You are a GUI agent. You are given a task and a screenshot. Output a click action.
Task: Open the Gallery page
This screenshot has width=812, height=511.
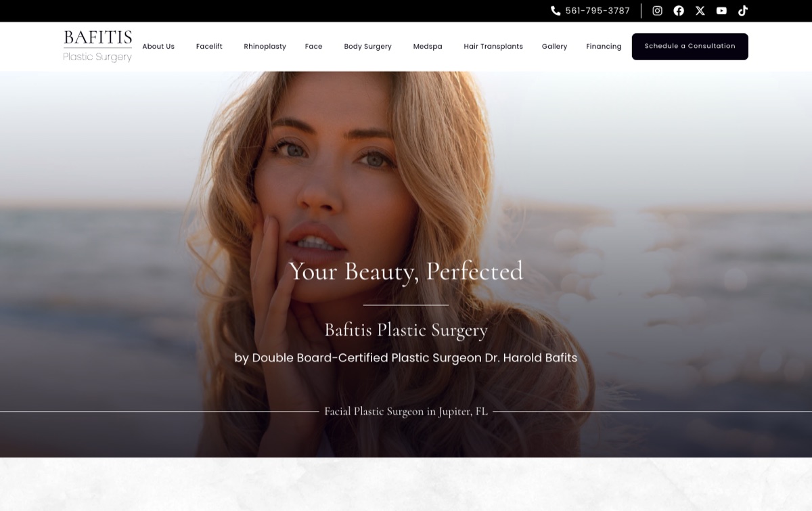click(554, 47)
